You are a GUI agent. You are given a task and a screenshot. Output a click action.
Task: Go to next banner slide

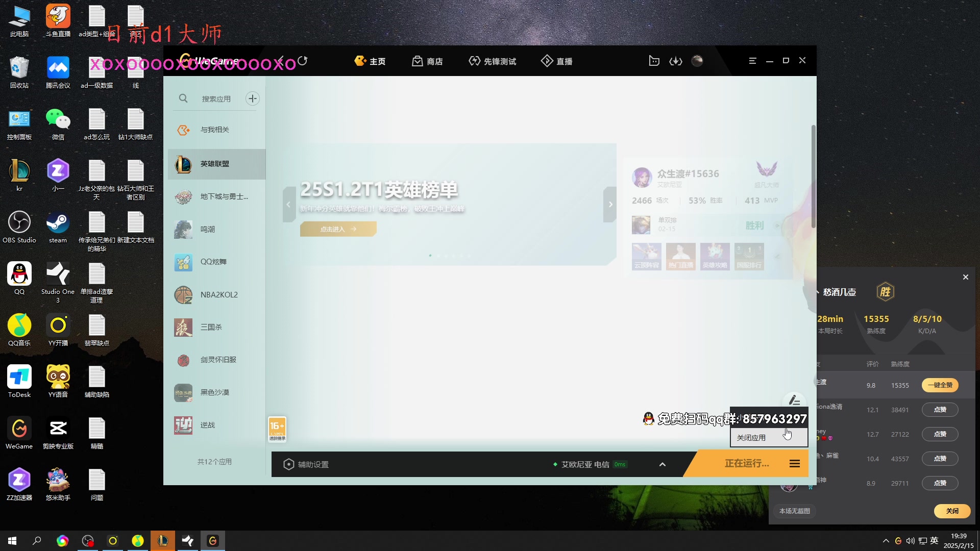pos(610,205)
